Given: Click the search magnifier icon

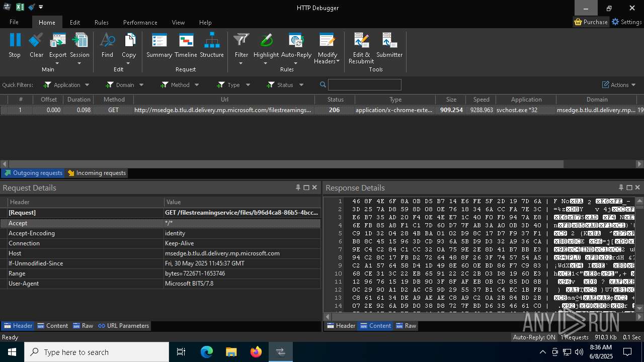Looking at the screenshot, I should tap(323, 85).
